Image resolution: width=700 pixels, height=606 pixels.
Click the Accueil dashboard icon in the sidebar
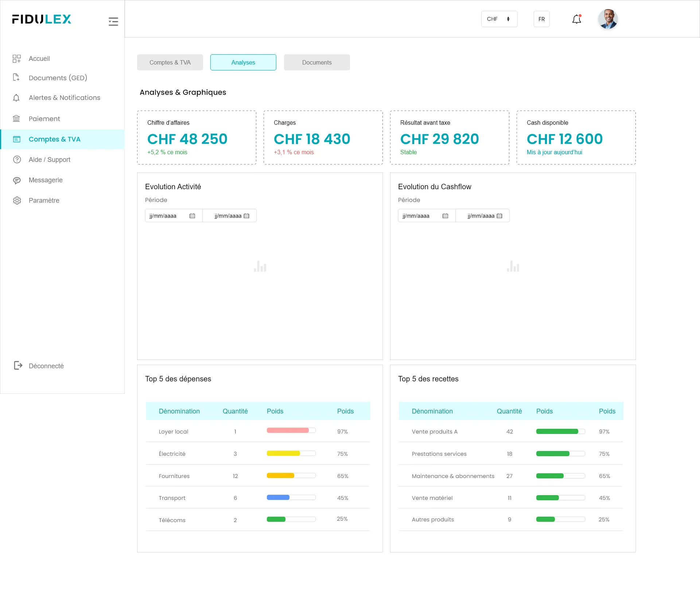17,59
